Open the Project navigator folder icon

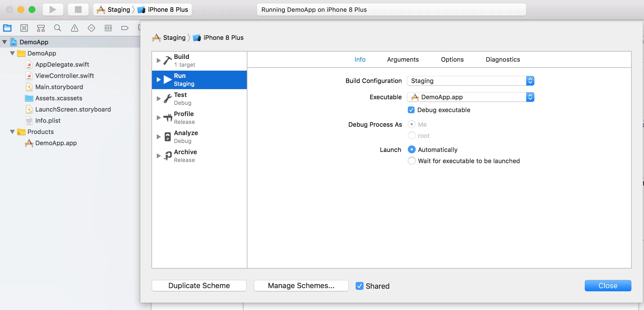7,28
